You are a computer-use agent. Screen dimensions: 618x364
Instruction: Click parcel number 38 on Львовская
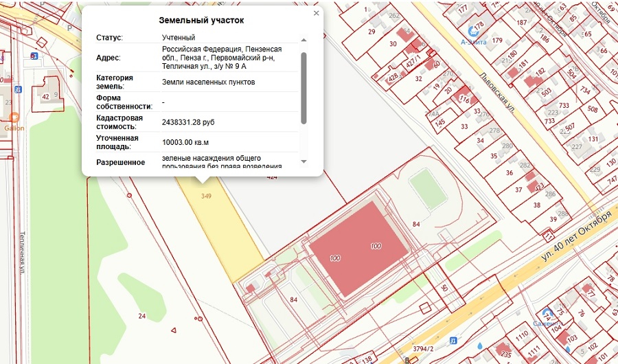(537, 205)
